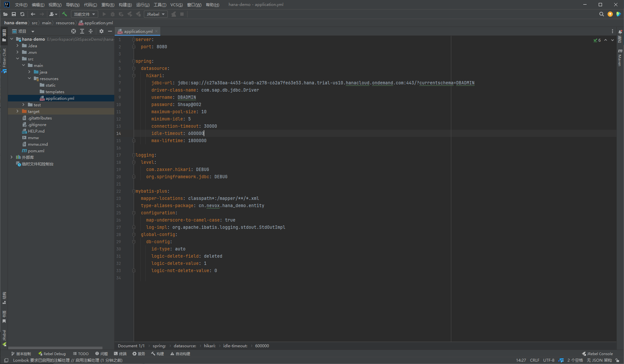Open Search Everywhere magnifier

click(x=601, y=14)
